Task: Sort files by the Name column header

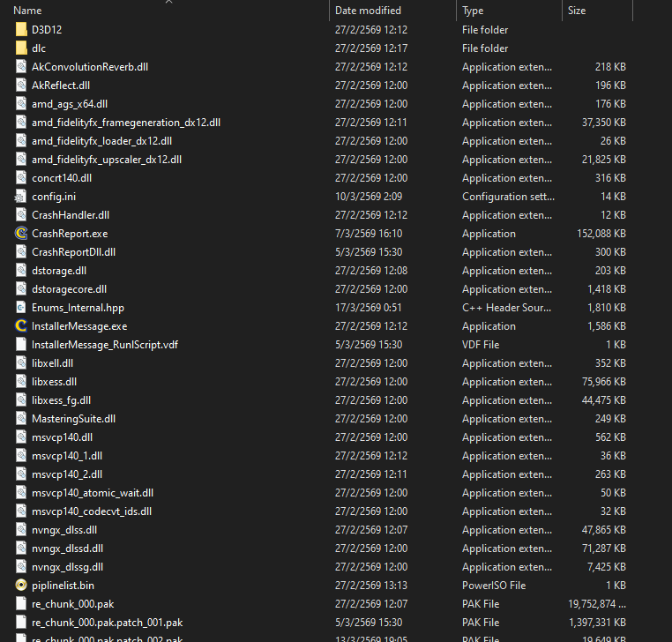Action: 28,11
